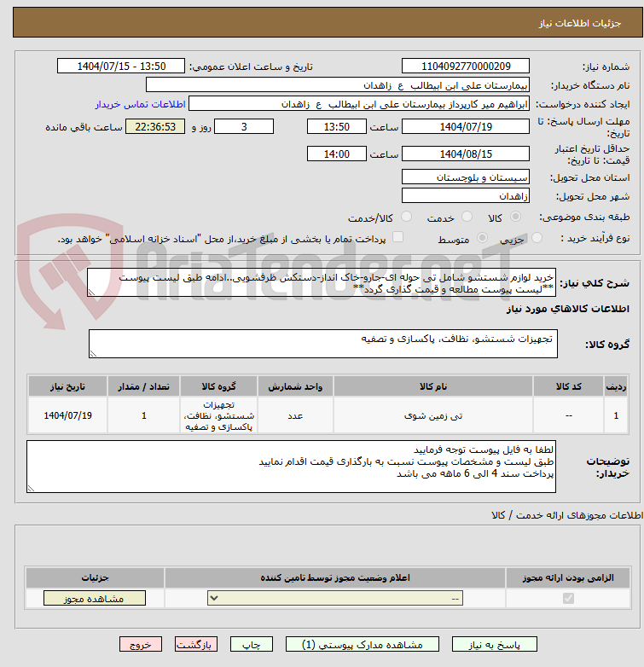The image size is (644, 667).
Task: Click the اطلاعات مجوزهای ارائه خدمت / کالا heading
Action: [x=567, y=515]
